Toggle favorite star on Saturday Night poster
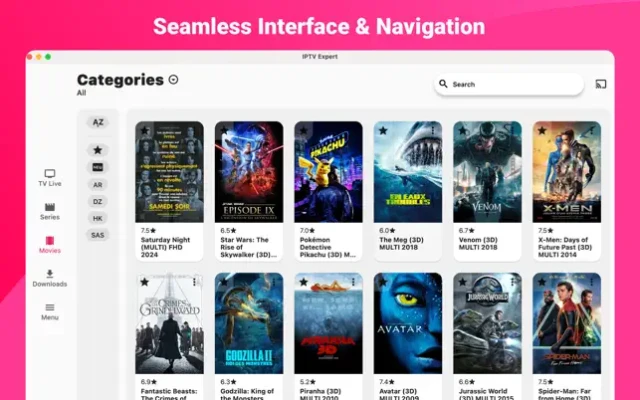The image size is (640, 400). click(144, 130)
